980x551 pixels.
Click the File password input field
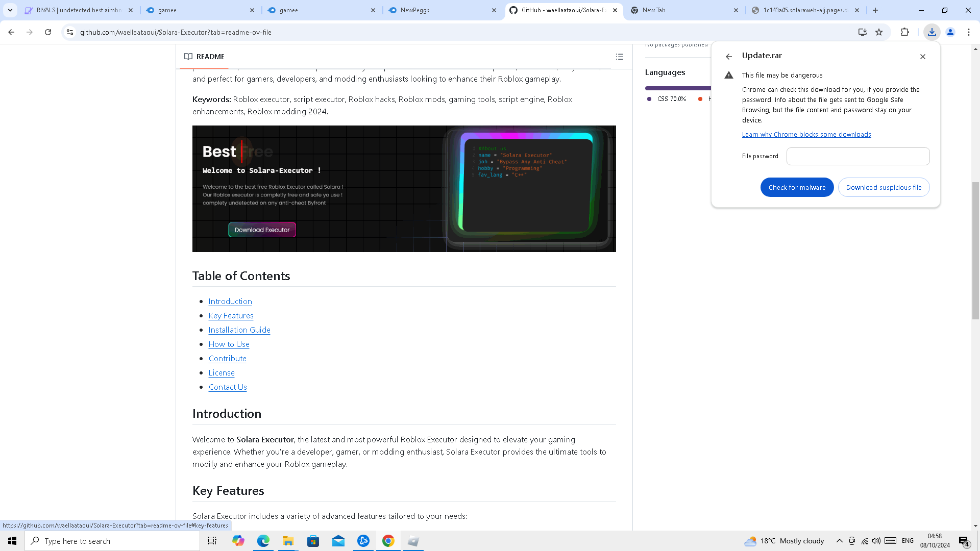(857, 156)
